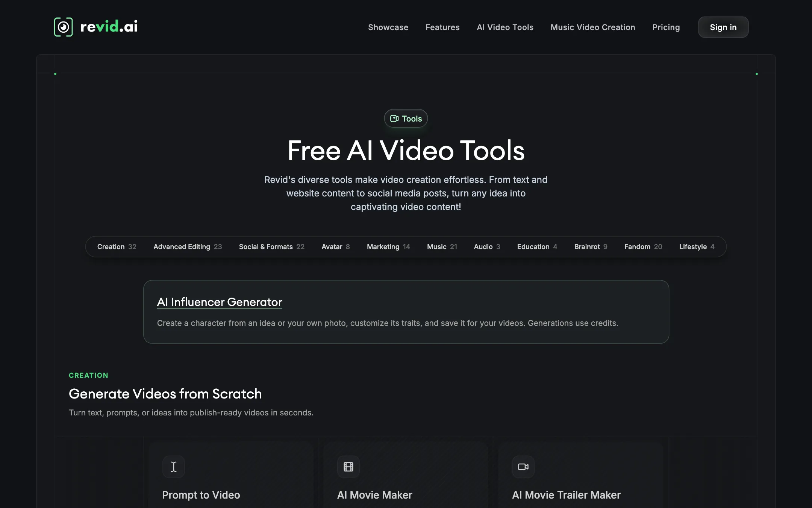Viewport: 812px width, 508px height.
Task: Click the Sign in button
Action: click(x=723, y=27)
